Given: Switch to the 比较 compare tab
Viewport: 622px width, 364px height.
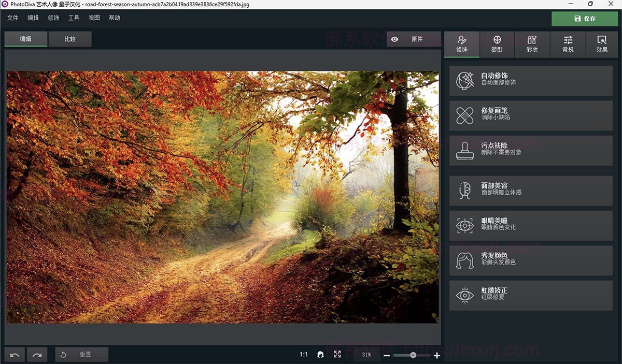Looking at the screenshot, I should click(70, 39).
